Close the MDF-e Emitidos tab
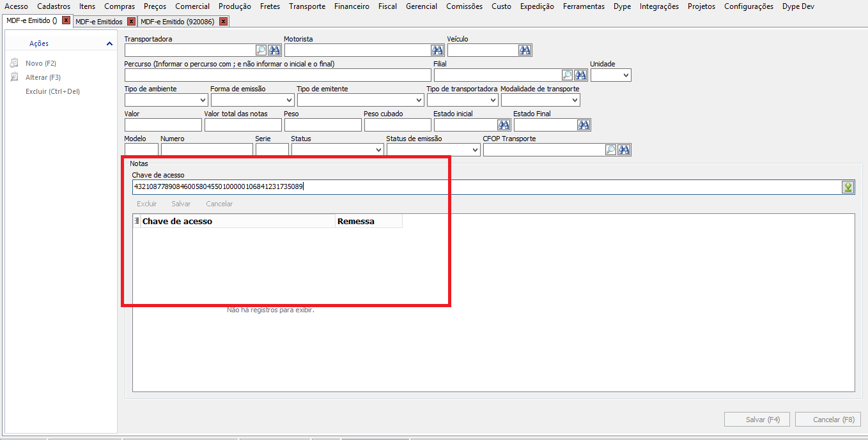 click(x=131, y=22)
